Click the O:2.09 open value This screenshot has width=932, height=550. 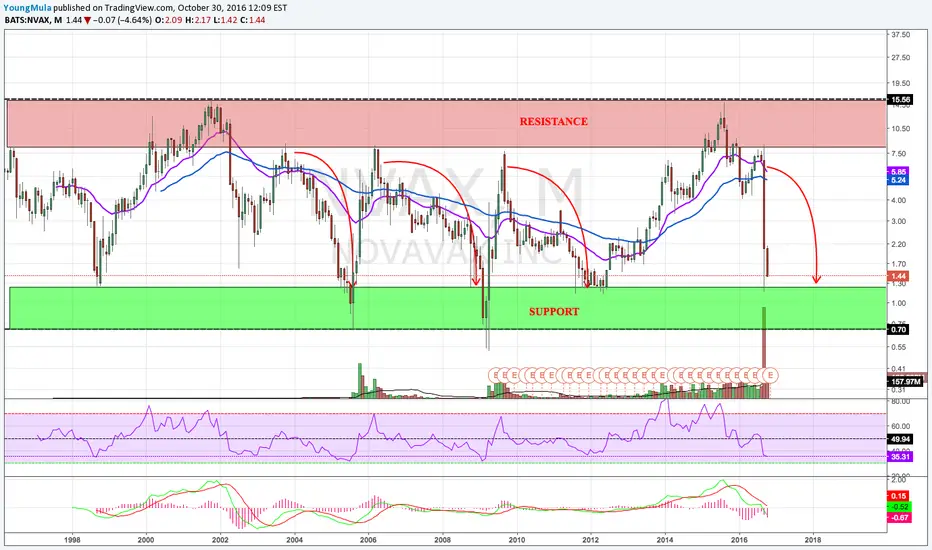[x=168, y=20]
